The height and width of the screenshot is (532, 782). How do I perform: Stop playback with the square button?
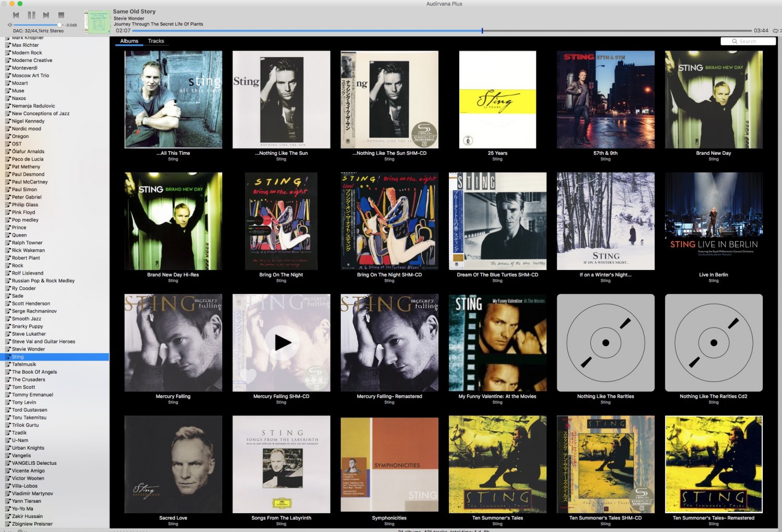[61, 15]
